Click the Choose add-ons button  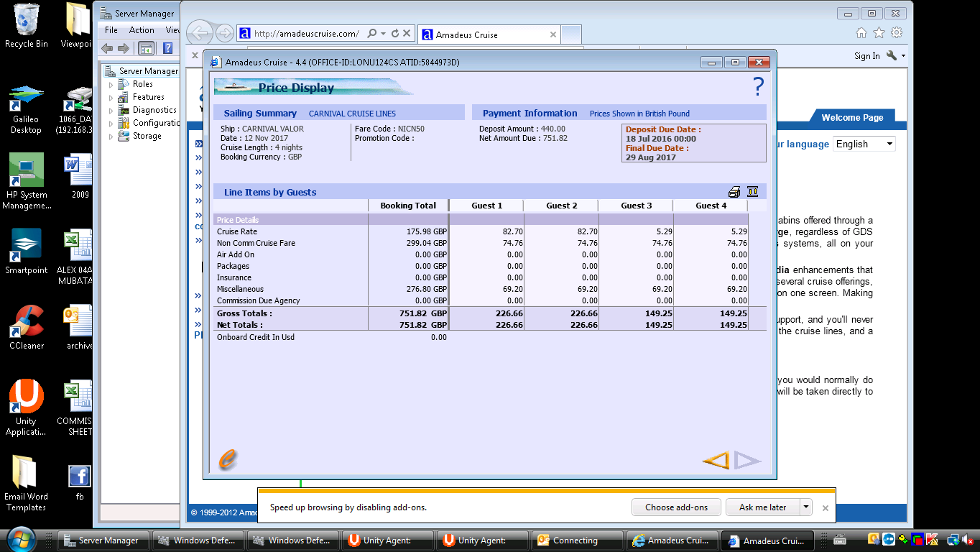[676, 507]
